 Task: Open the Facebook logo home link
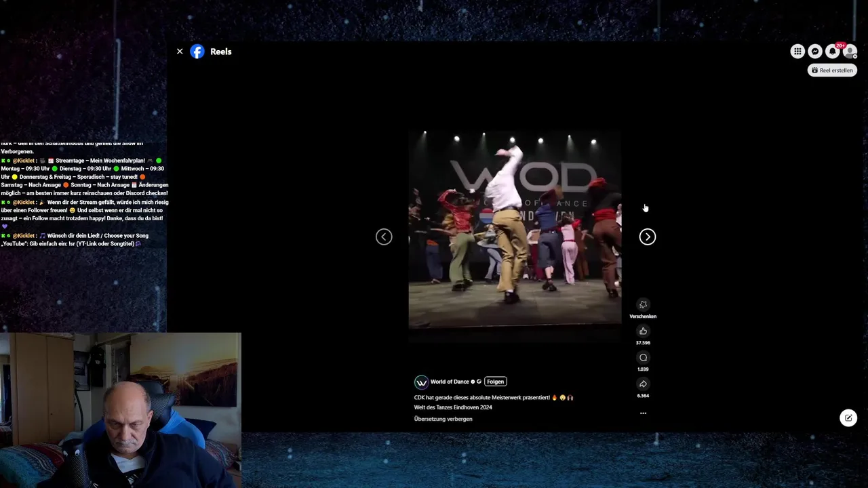click(x=197, y=52)
